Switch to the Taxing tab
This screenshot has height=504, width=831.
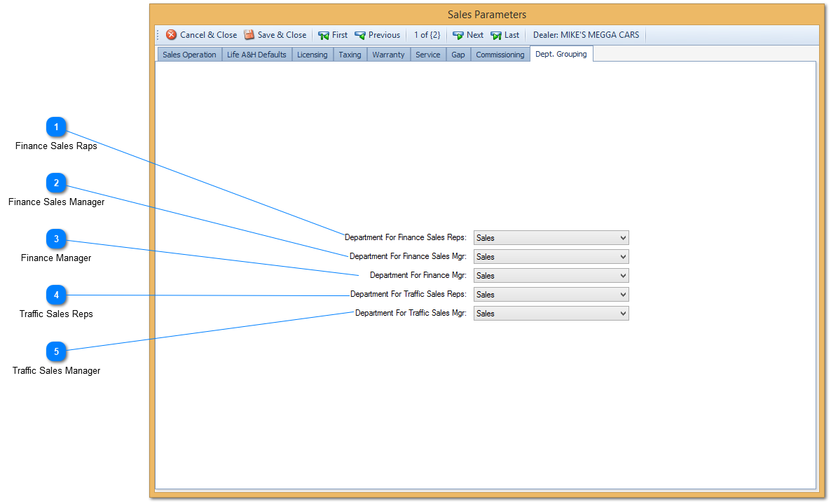[x=350, y=55]
